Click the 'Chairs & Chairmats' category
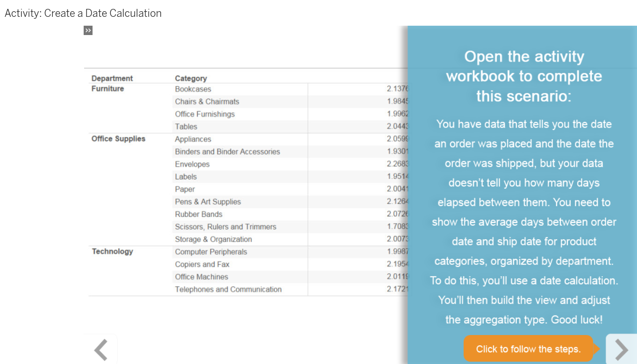The width and height of the screenshot is (637, 364). [207, 101]
